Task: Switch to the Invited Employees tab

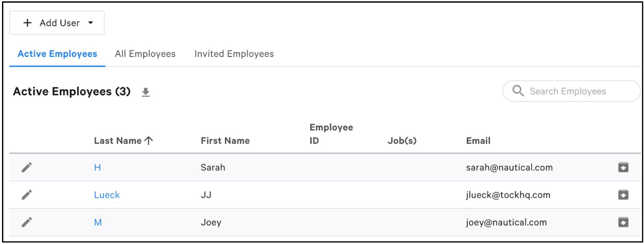Action: pos(234,53)
